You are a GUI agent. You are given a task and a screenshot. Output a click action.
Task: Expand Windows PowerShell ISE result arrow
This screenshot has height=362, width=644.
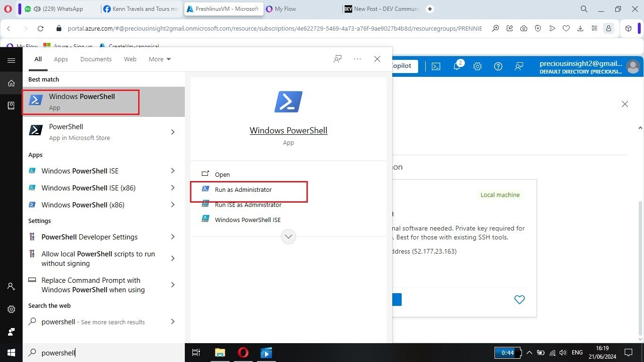pyautogui.click(x=173, y=171)
